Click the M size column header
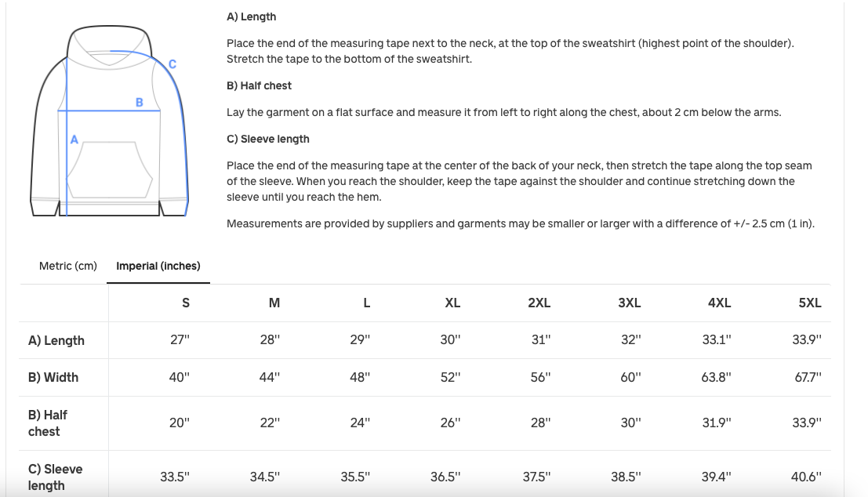The image size is (868, 497). pos(274,303)
